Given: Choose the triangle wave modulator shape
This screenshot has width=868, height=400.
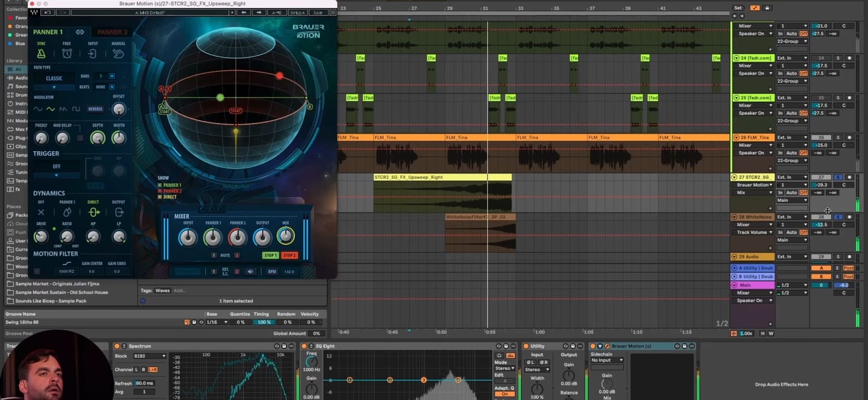Looking at the screenshot, I should tap(51, 109).
